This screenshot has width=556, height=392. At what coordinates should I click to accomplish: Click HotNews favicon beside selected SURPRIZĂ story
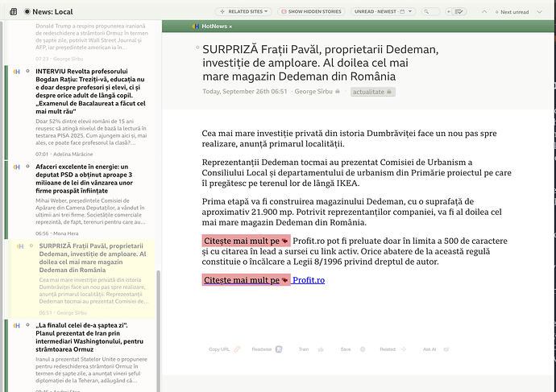(x=20, y=246)
